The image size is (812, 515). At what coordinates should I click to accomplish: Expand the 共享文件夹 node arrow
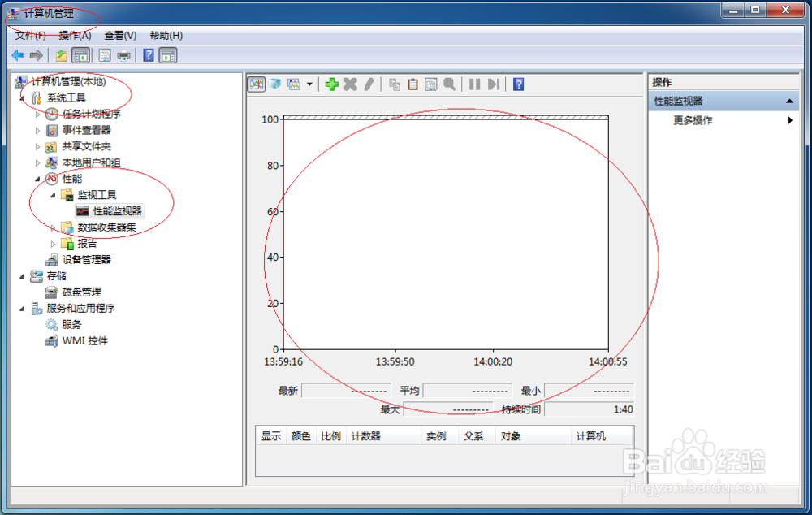coord(37,147)
